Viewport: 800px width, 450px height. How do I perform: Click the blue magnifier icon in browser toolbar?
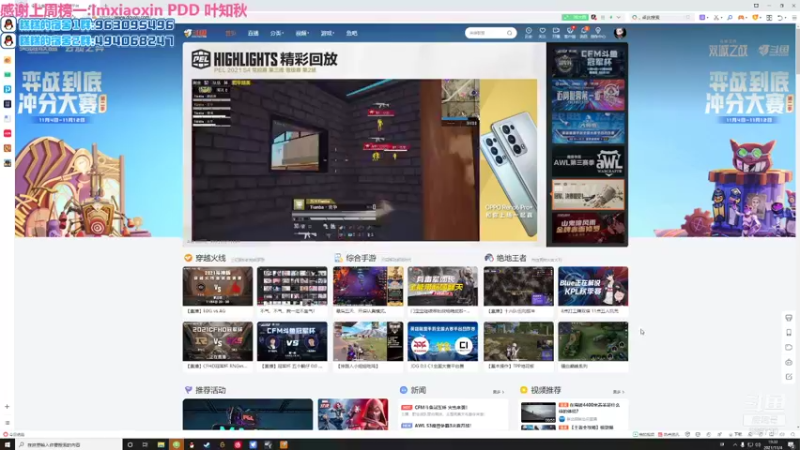tap(730, 17)
